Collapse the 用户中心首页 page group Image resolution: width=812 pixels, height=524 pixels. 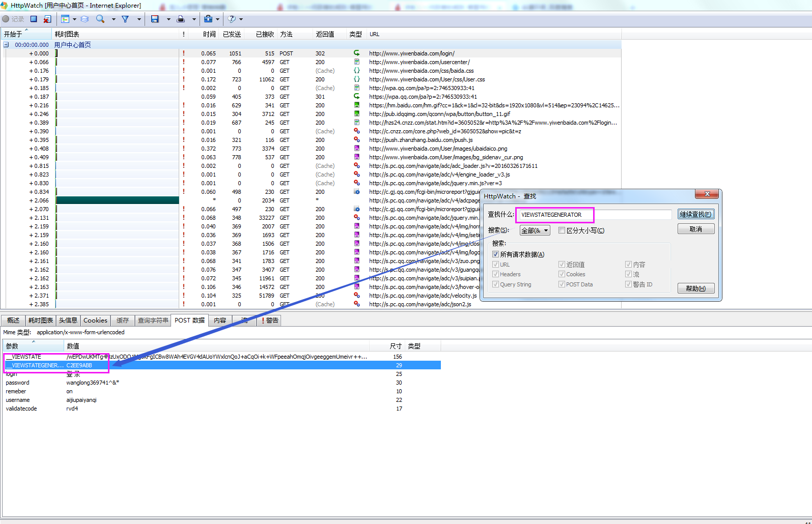[6, 45]
